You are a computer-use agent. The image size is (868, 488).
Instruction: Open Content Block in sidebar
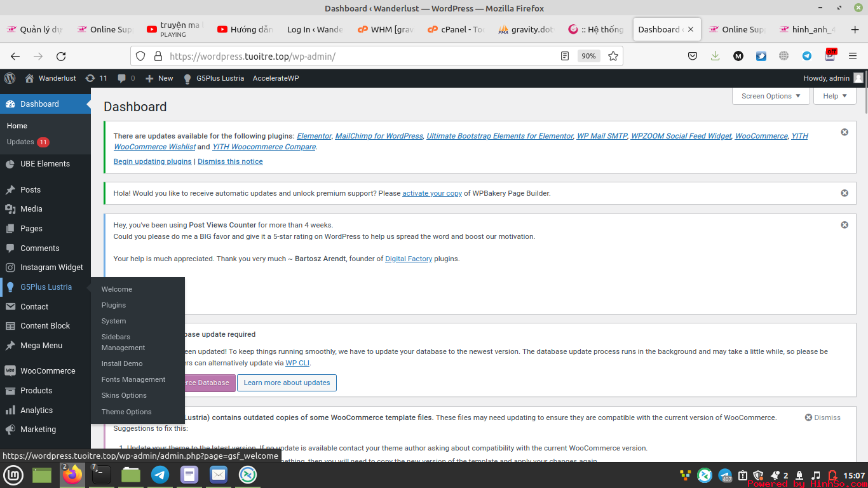pyautogui.click(x=45, y=326)
